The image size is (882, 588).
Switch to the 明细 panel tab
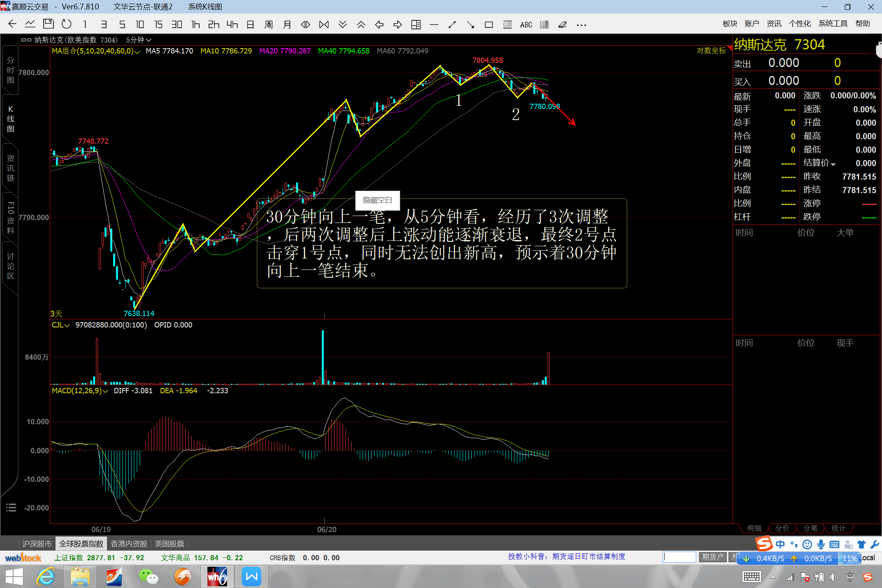[x=754, y=528]
